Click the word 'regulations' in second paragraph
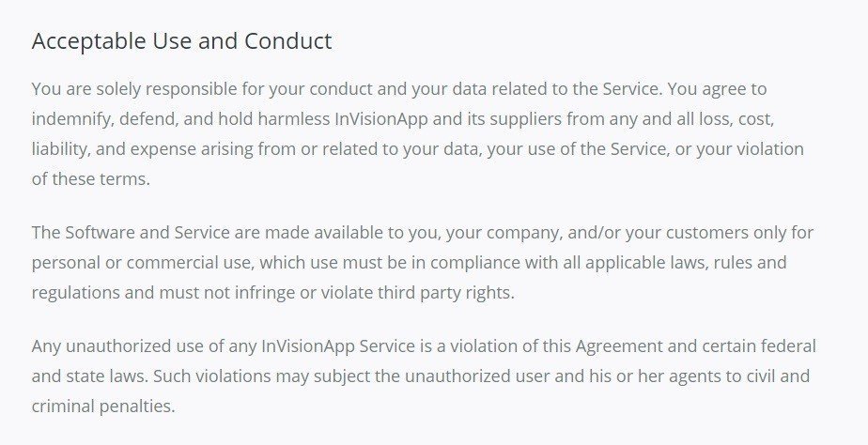Viewport: 868px width, 445px height. [75, 293]
